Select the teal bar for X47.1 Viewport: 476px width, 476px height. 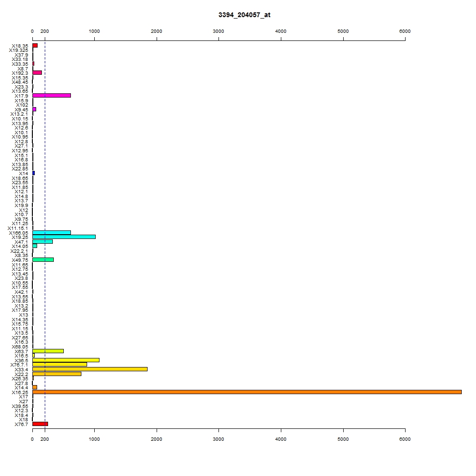(x=42, y=242)
